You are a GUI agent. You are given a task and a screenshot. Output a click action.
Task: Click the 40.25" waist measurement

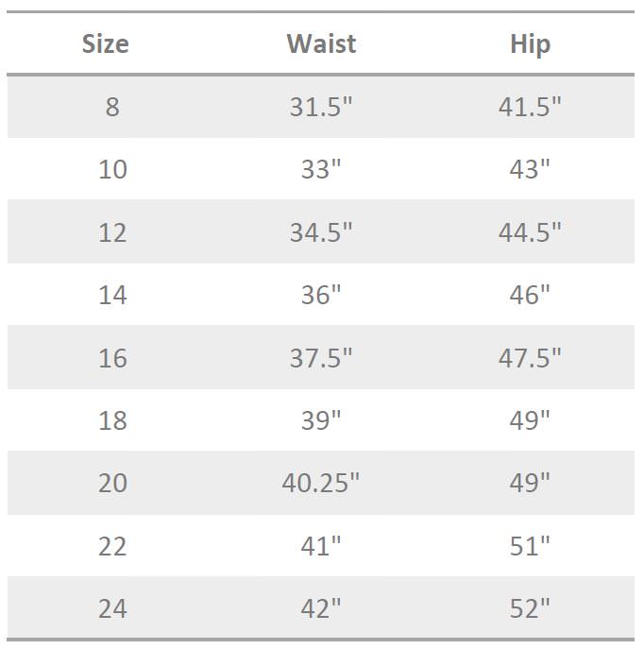click(x=321, y=483)
